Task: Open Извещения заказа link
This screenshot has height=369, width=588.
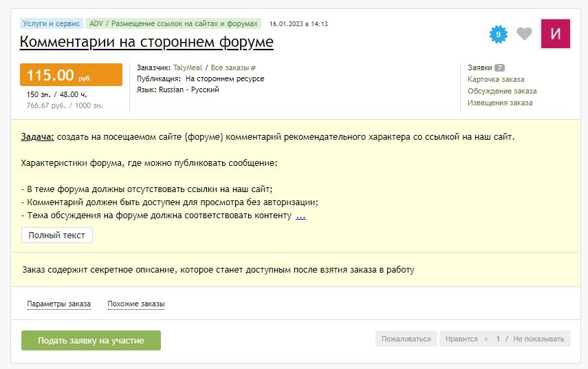Action: pos(500,103)
